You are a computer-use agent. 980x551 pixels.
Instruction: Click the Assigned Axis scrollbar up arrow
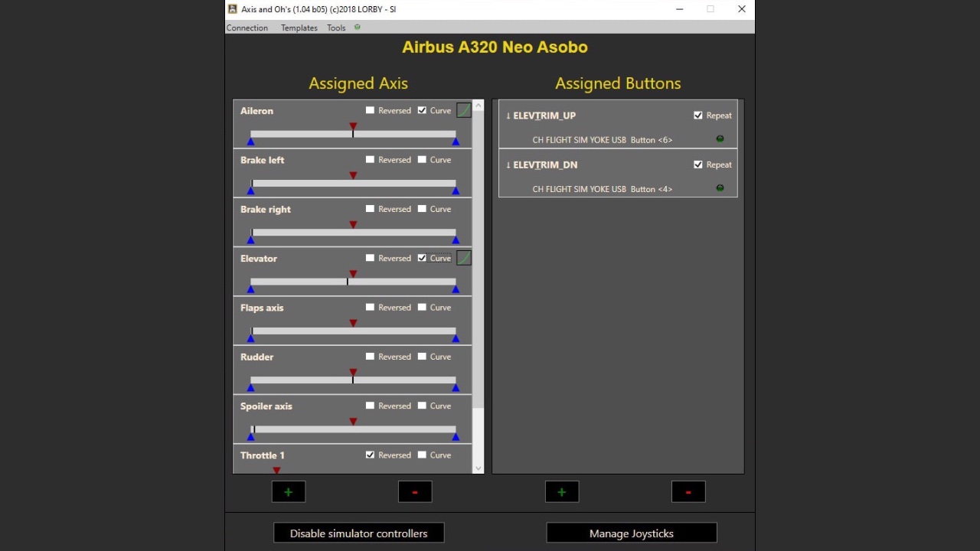pyautogui.click(x=479, y=105)
